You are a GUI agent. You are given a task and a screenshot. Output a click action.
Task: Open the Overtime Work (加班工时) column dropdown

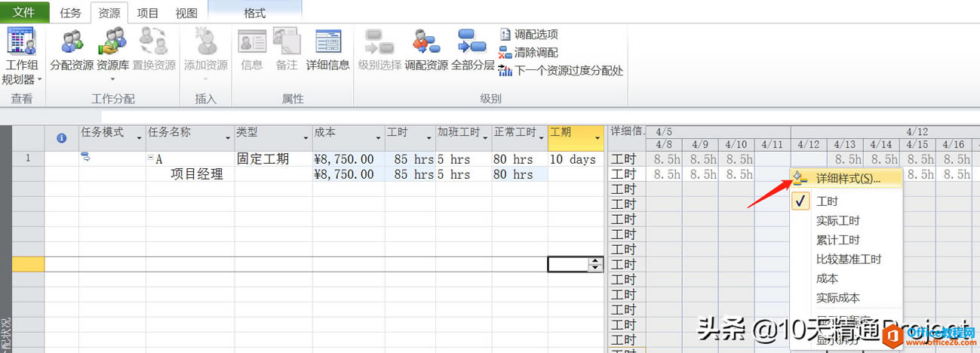click(x=485, y=138)
